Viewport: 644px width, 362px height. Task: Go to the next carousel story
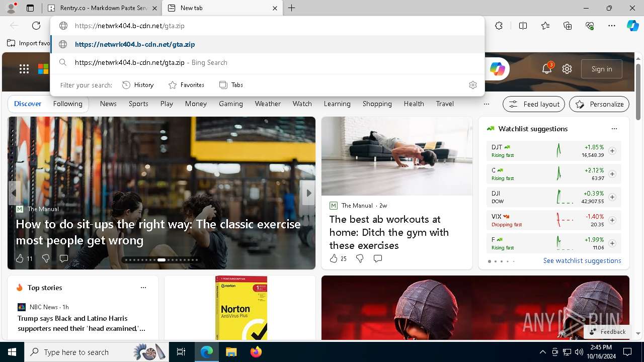[308, 193]
